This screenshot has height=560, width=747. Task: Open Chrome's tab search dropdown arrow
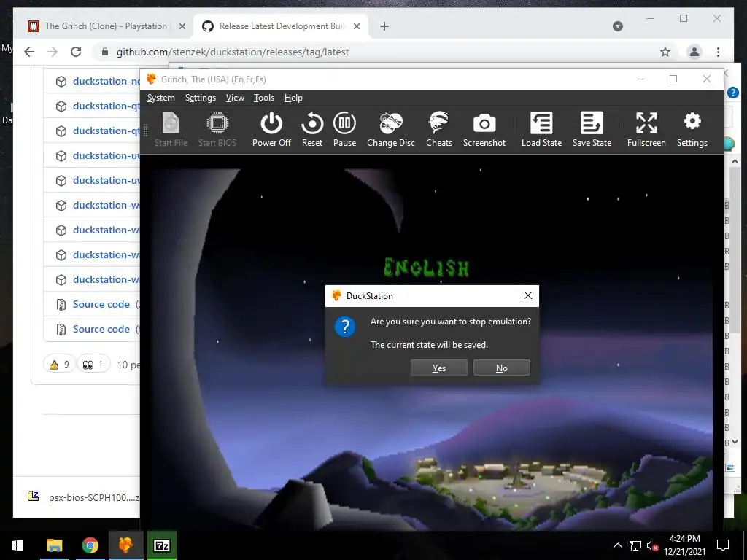coord(617,26)
